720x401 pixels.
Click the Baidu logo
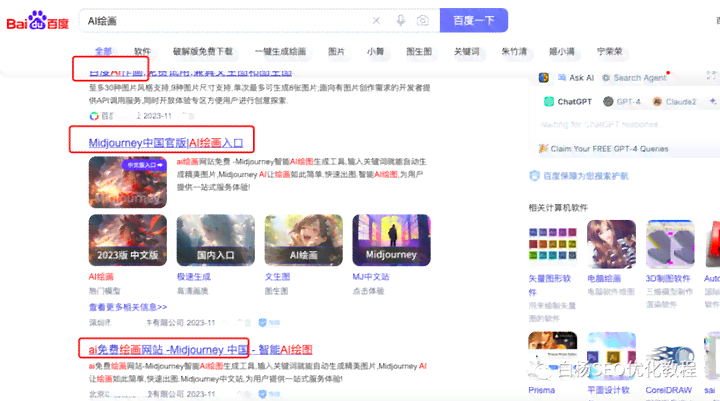(38, 21)
